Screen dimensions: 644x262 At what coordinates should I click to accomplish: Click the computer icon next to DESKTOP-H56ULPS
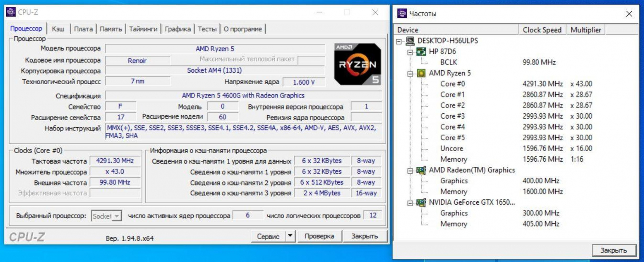(x=410, y=41)
